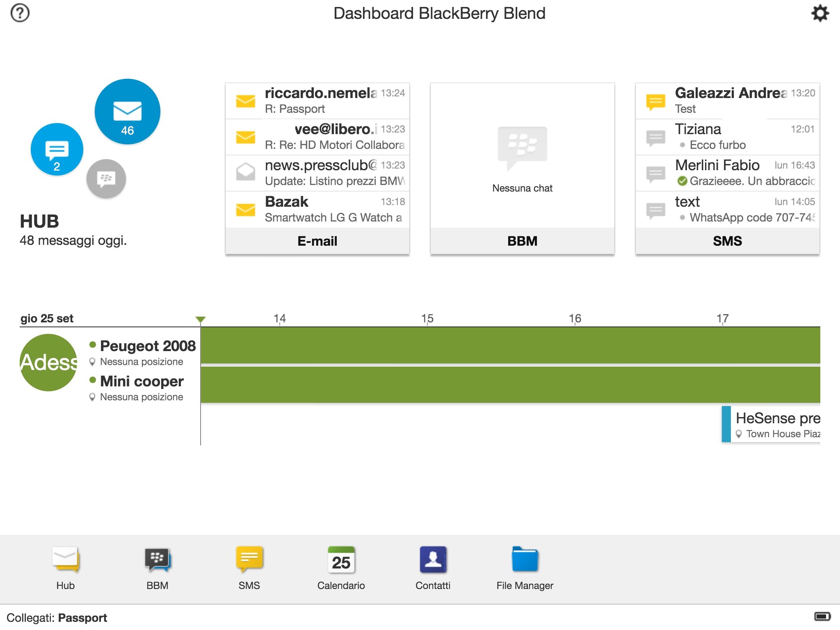Click gio 25 set date label
This screenshot has height=630, width=840.
pyautogui.click(x=47, y=319)
